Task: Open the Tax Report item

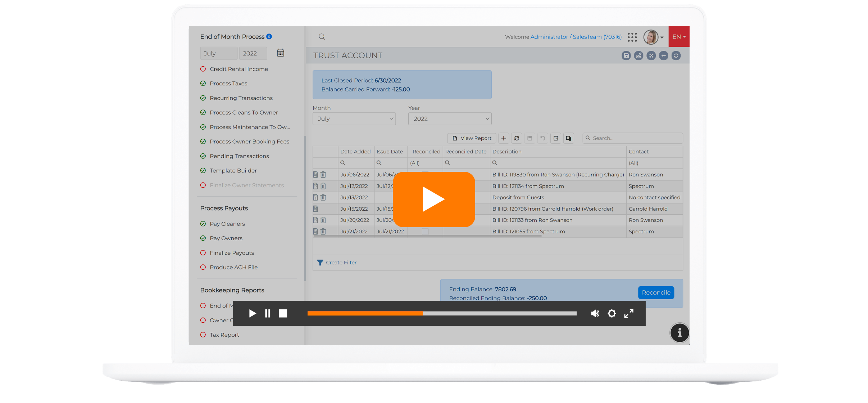Action: click(x=224, y=335)
